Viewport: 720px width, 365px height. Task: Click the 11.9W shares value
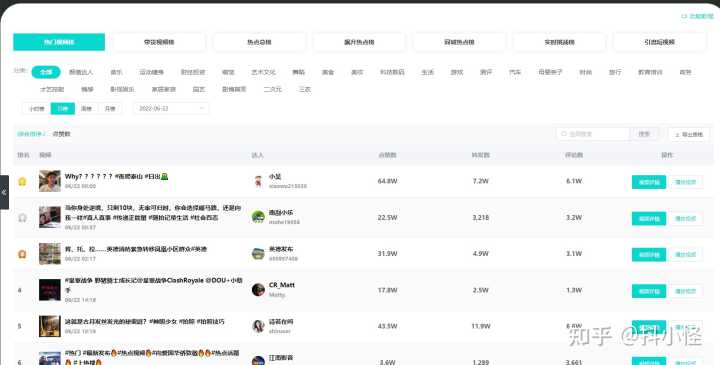(x=481, y=326)
